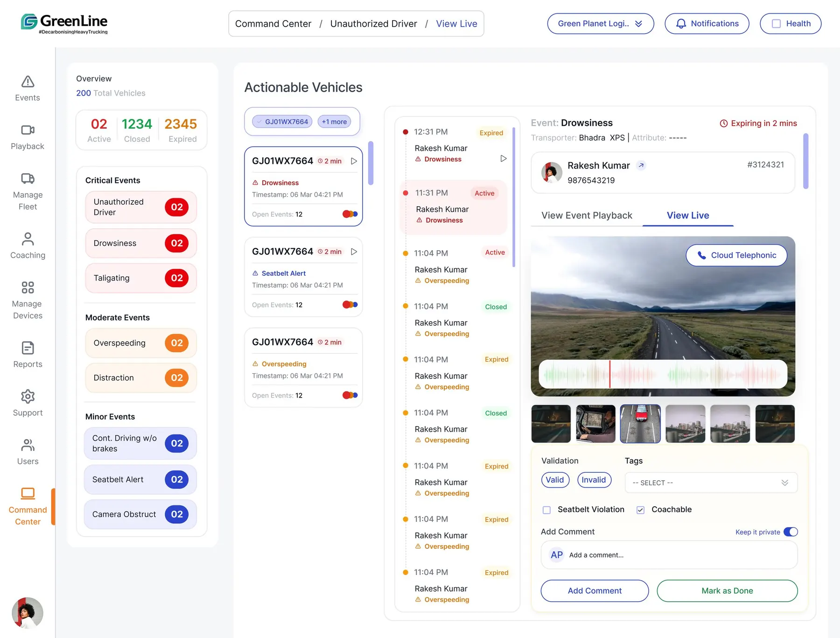This screenshot has height=638, width=840.
Task: Click the GreenLine logo
Action: click(x=64, y=23)
